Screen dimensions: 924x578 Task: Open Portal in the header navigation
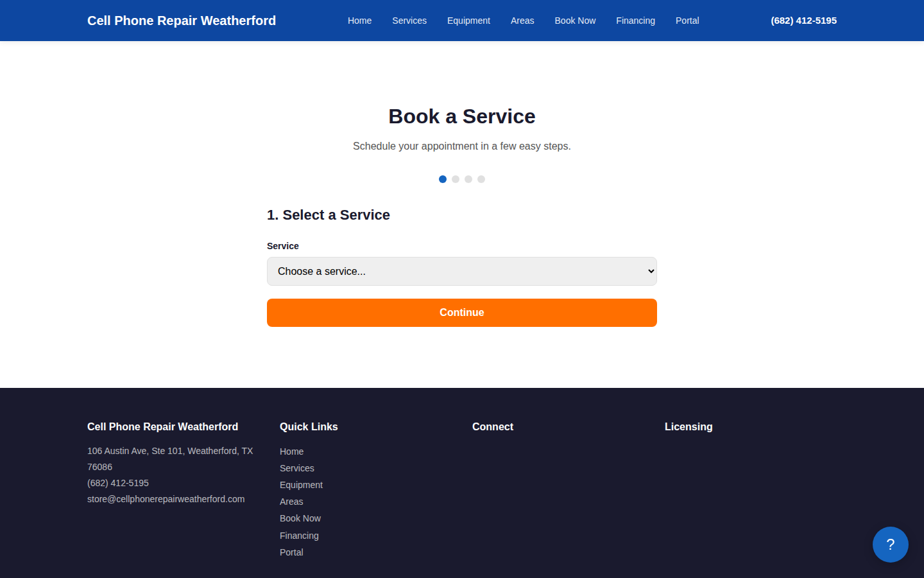click(x=687, y=21)
